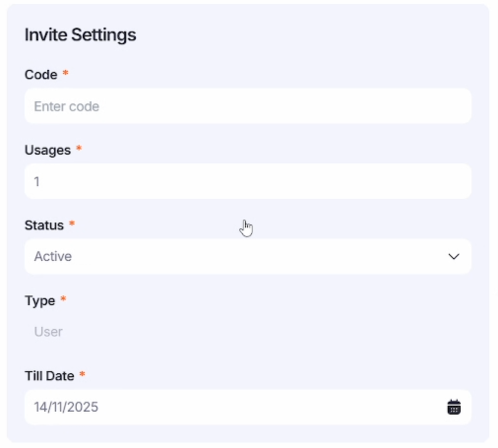Select the year segment 2025 in Till Date

(x=83, y=407)
